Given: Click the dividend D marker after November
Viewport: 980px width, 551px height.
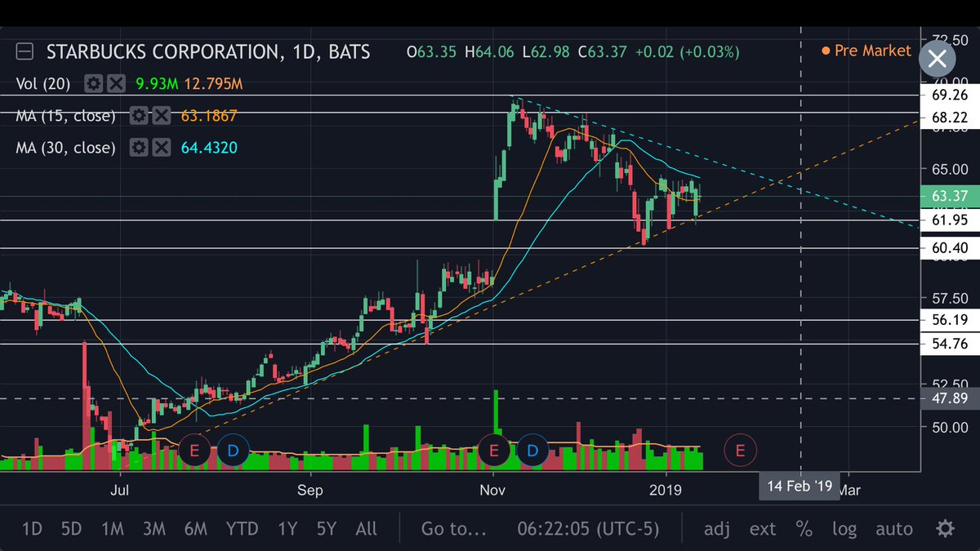Looking at the screenshot, I should coord(532,450).
